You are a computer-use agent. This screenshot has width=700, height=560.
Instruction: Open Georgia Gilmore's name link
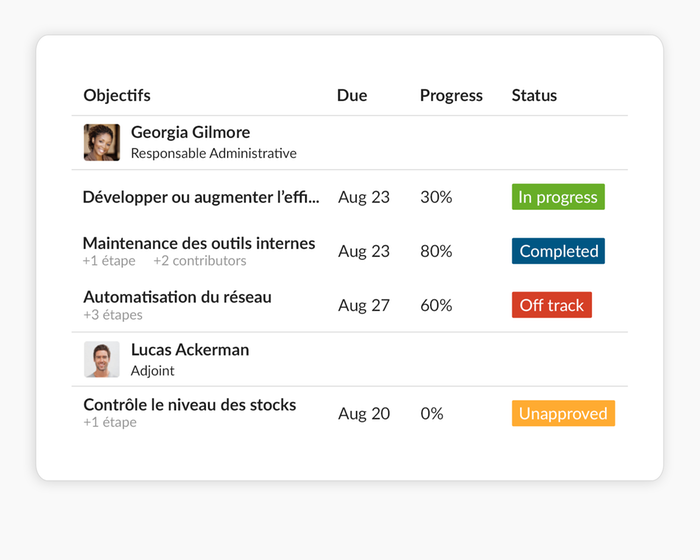point(190,132)
